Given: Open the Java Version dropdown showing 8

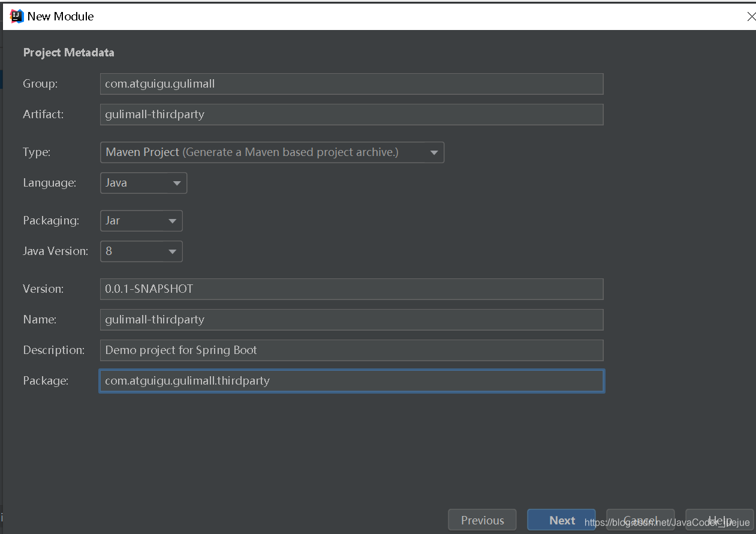Looking at the screenshot, I should tap(141, 251).
